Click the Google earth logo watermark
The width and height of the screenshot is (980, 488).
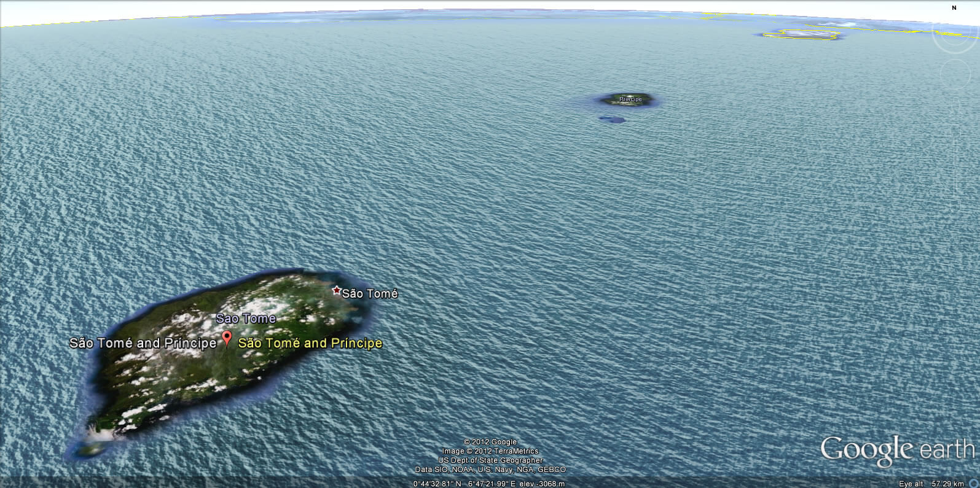tap(897, 451)
